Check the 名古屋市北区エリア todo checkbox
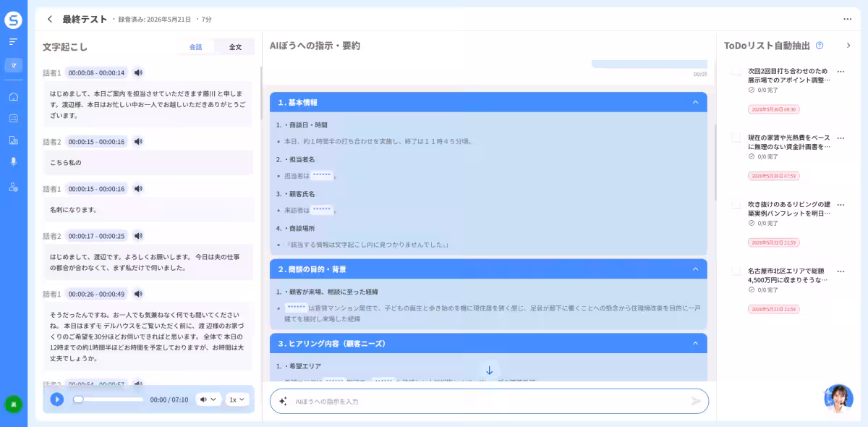 736,271
